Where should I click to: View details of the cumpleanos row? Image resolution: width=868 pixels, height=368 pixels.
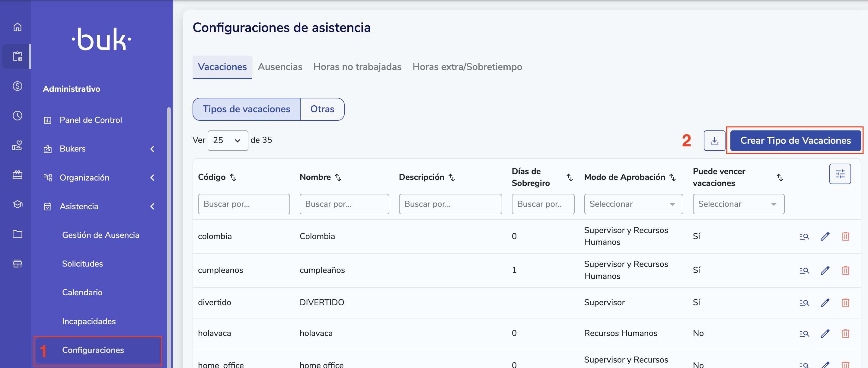[804, 270]
